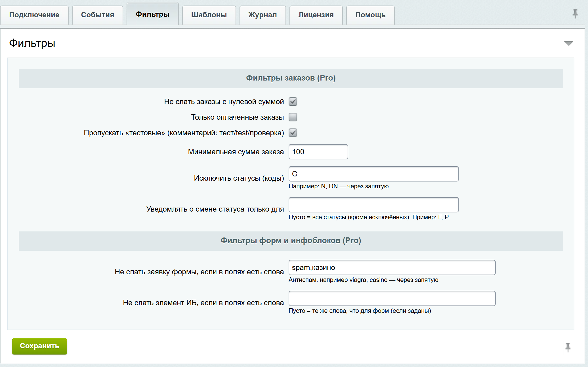Screen dimensions: 588x367
Task: Click the 'Фильтры' page title
Action: coord(32,43)
